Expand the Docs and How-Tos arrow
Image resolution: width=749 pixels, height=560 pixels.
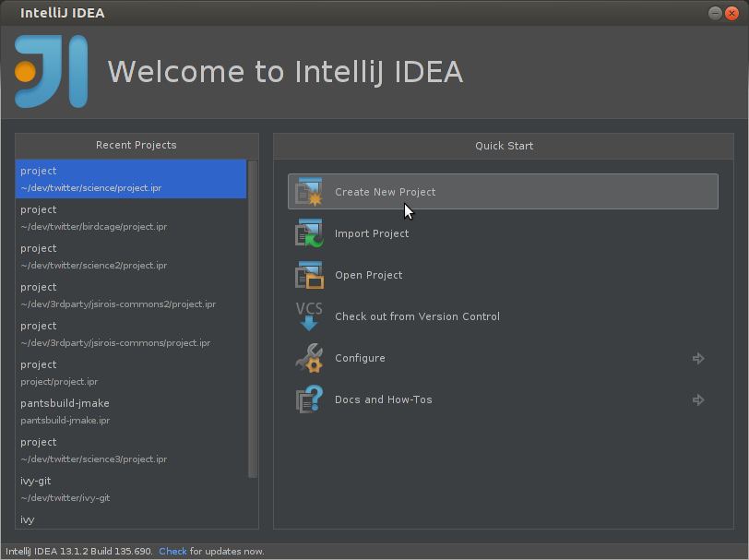coord(698,399)
